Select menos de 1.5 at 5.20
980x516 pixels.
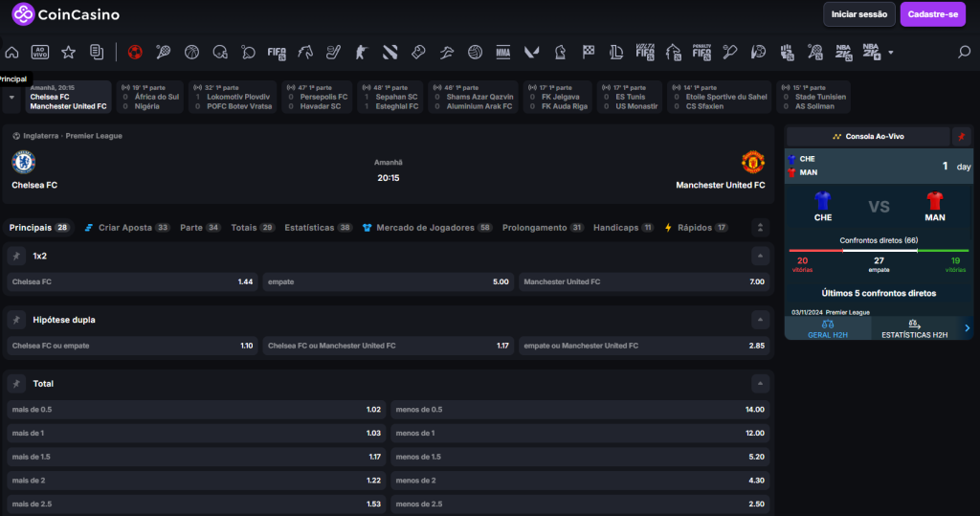pyautogui.click(x=580, y=457)
